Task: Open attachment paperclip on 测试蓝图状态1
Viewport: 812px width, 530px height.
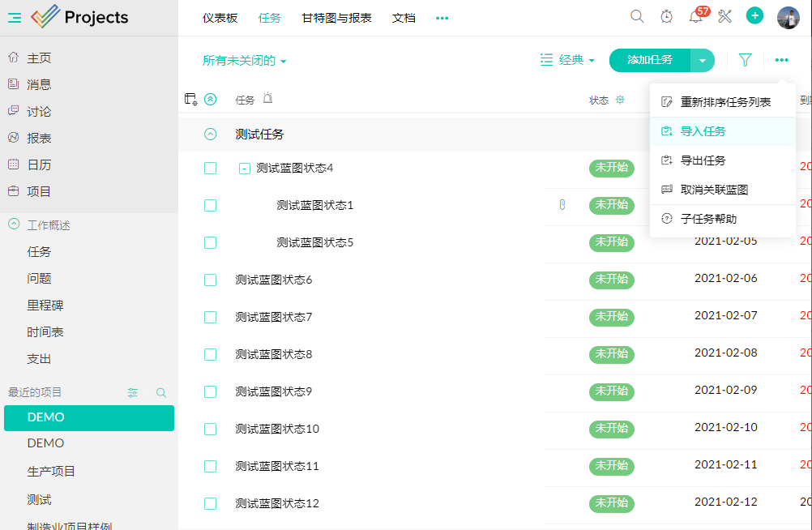Action: (x=562, y=205)
